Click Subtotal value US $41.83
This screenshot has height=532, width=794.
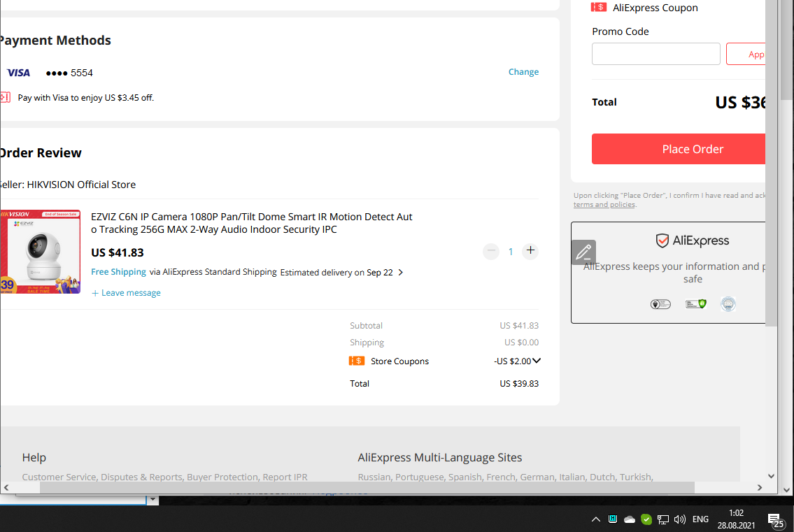519,326
